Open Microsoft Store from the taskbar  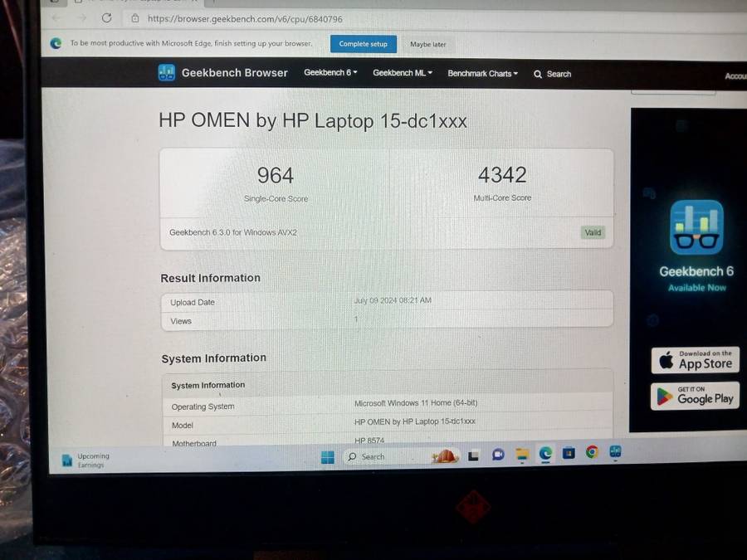[569, 453]
